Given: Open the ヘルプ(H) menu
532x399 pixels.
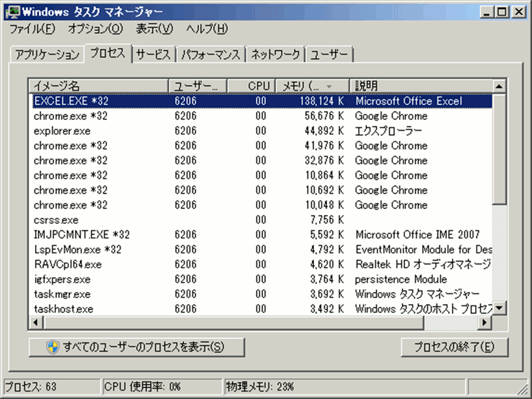Looking at the screenshot, I should [x=207, y=28].
